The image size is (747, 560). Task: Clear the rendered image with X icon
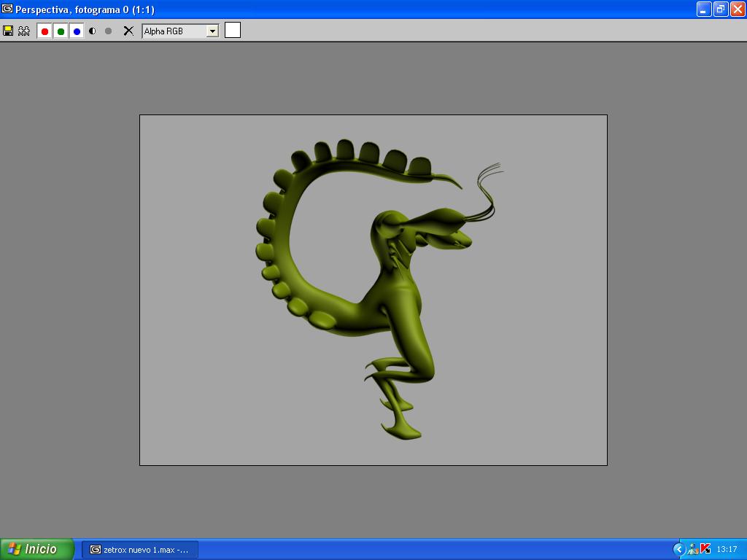click(128, 31)
